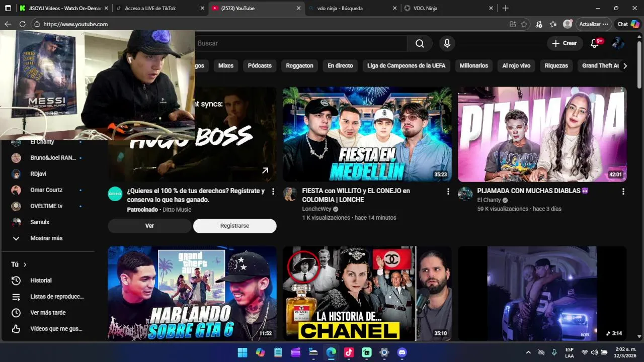Screen dimensions: 644x362
Task: Open Edge favorites list icon
Action: (553, 24)
